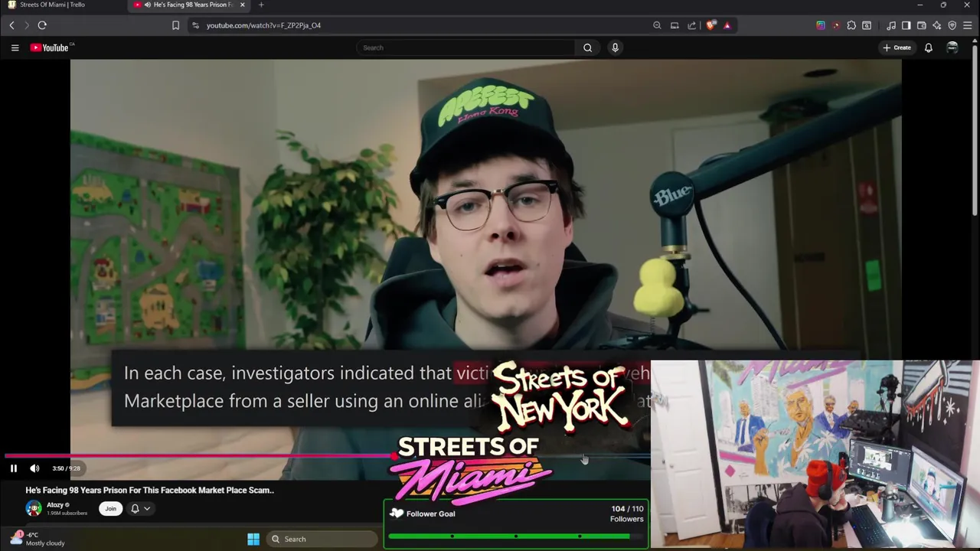Viewport: 980px width, 551px height.
Task: Open the extensions puzzle piece menu
Action: click(x=851, y=25)
